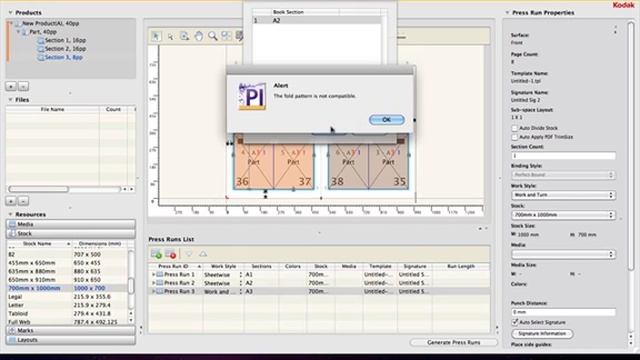Viewport: 640px width, 360px height.
Task: Select Letter stock row
Action: pos(67,305)
